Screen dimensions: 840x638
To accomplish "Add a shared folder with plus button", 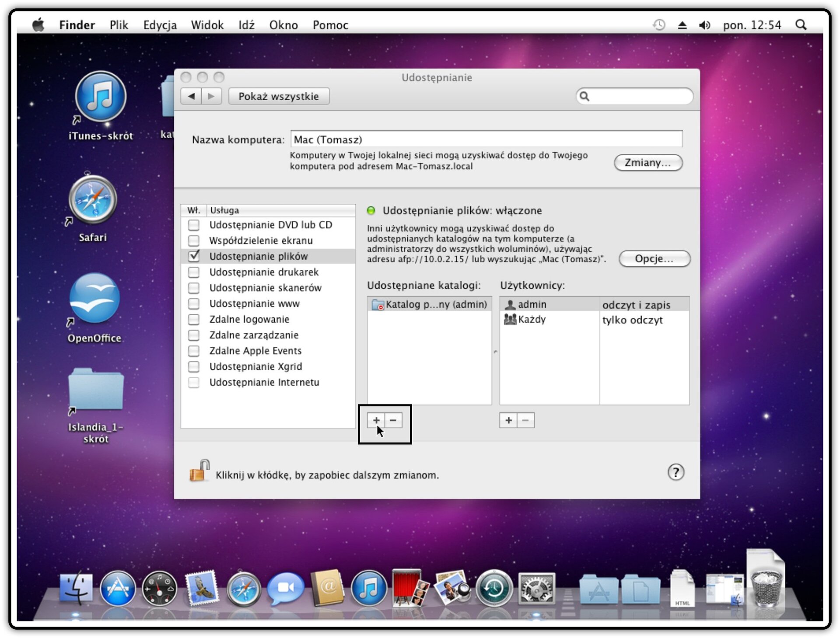I will coord(376,420).
